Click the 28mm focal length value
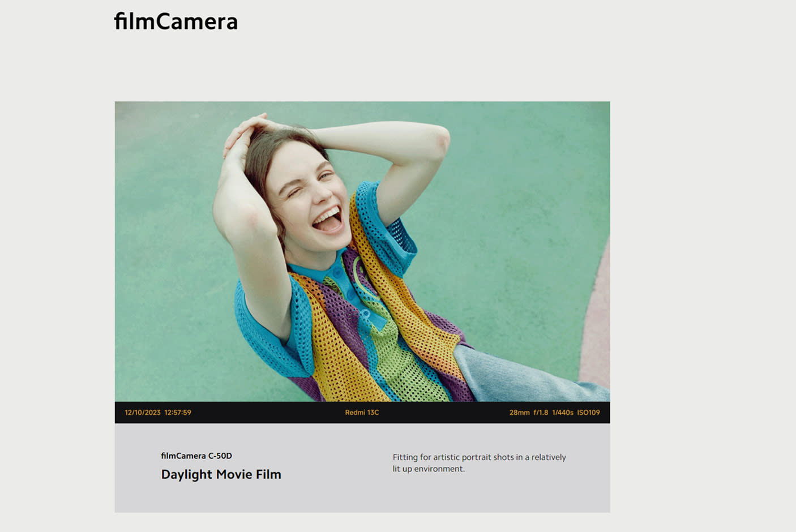The image size is (796, 532). 519,413
